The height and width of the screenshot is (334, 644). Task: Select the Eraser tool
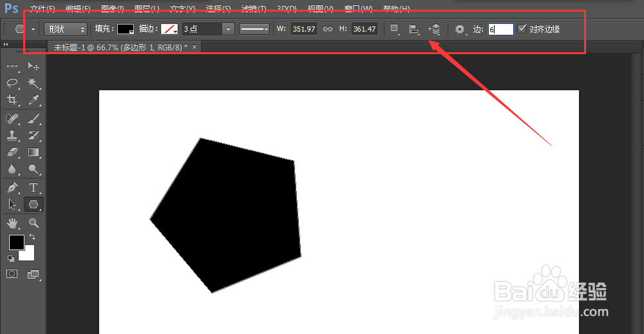(x=12, y=153)
